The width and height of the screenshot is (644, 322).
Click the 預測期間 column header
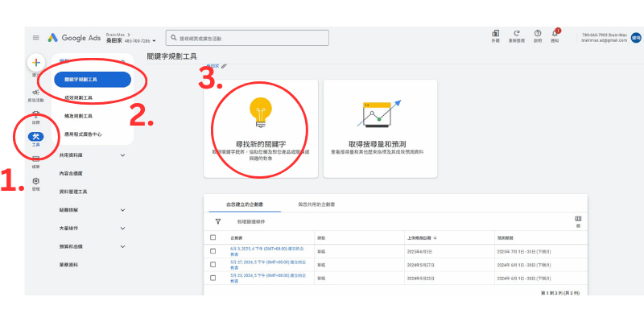point(505,237)
